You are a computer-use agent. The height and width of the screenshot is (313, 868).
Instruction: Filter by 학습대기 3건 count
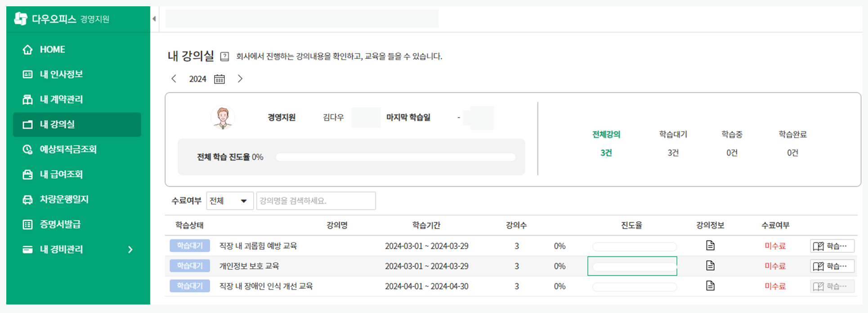pyautogui.click(x=673, y=153)
